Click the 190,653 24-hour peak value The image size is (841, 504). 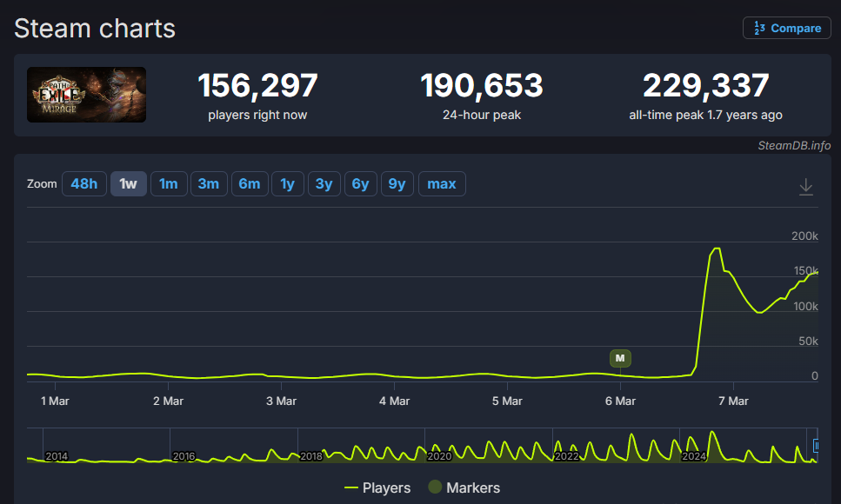point(482,86)
